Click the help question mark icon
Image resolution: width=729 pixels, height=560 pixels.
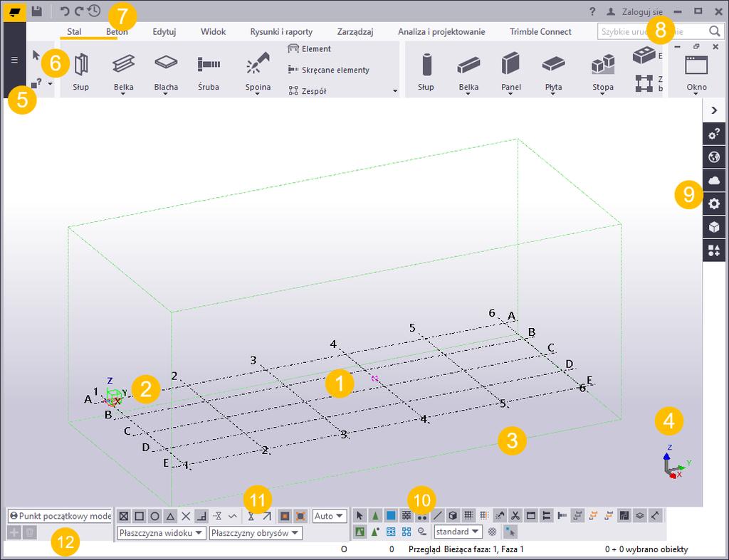(592, 11)
